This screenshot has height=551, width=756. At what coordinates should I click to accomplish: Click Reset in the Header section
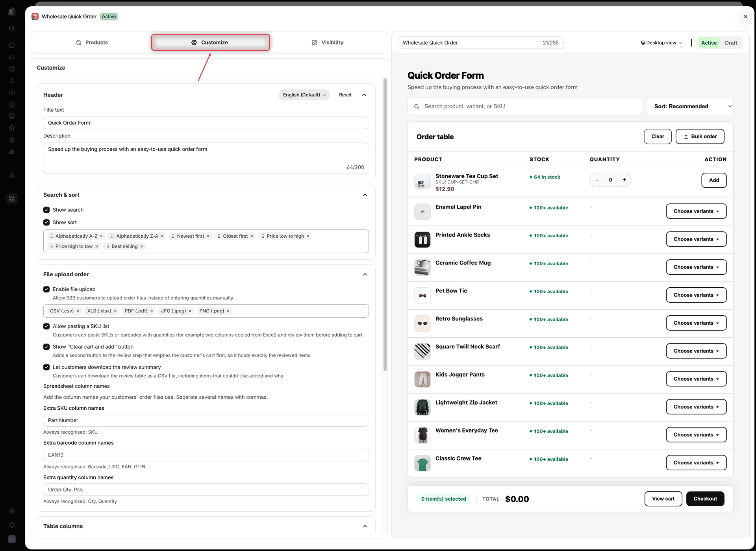coord(345,95)
